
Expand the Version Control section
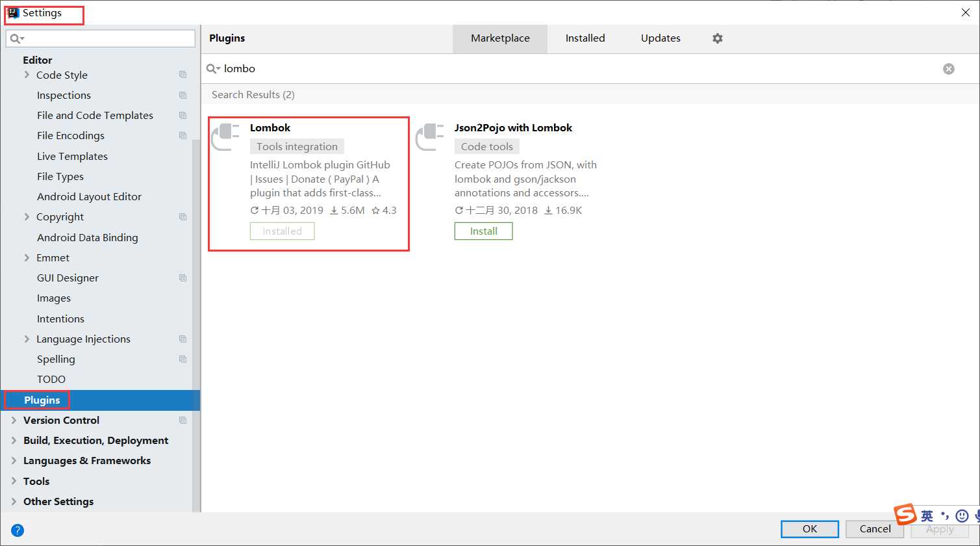pos(14,420)
